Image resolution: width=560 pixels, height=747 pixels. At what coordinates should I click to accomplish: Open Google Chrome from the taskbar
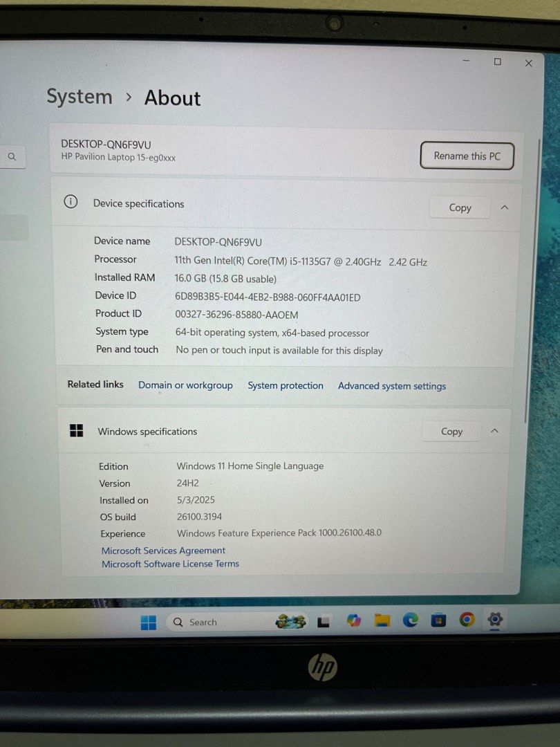pos(465,621)
